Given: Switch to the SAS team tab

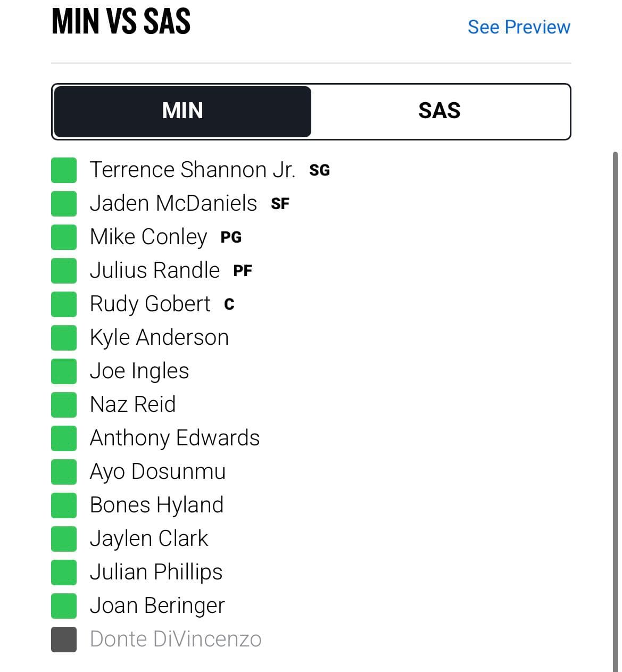Looking at the screenshot, I should [439, 111].
